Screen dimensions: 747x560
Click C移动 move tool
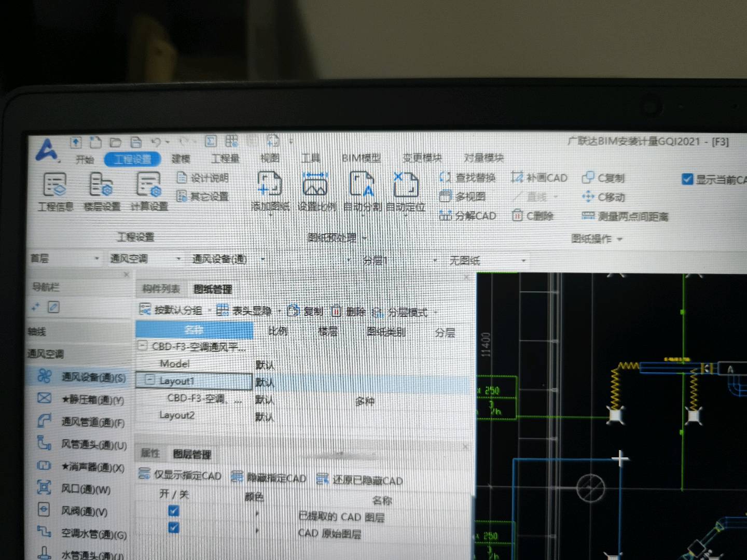(603, 197)
